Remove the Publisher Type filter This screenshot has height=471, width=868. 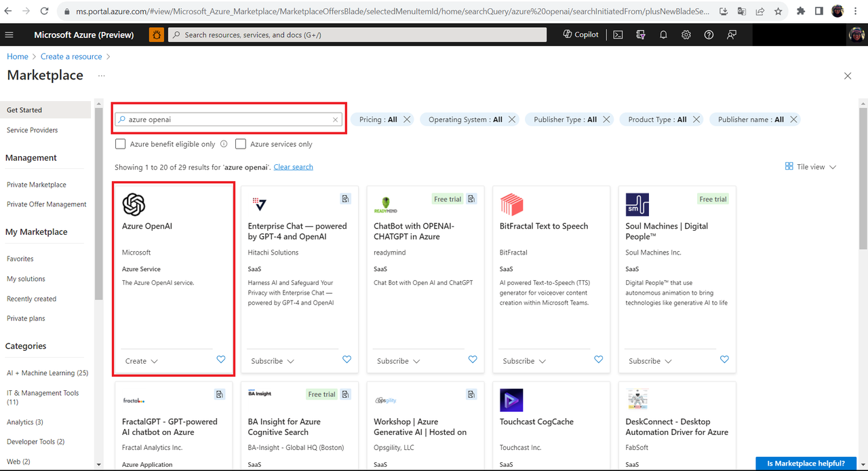606,119
